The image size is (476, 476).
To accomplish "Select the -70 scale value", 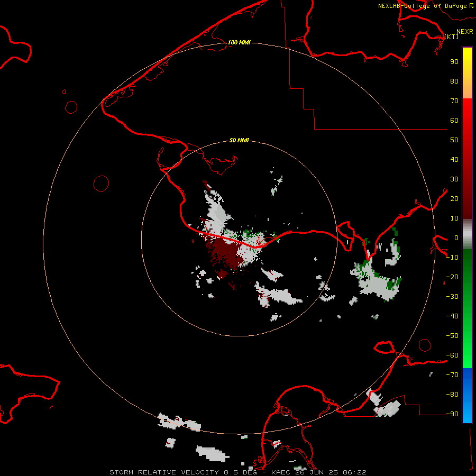I will pos(452,375).
